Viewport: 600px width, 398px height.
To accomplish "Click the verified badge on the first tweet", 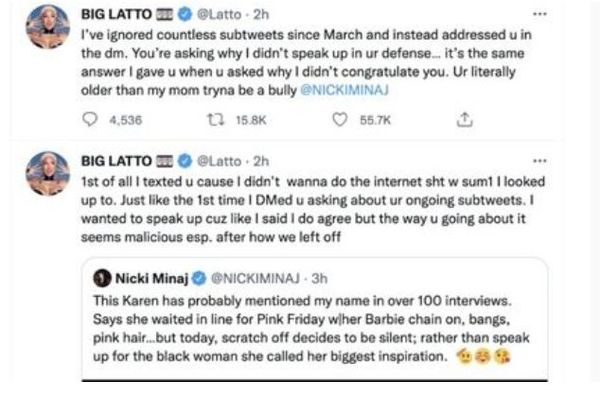I will tap(185, 15).
